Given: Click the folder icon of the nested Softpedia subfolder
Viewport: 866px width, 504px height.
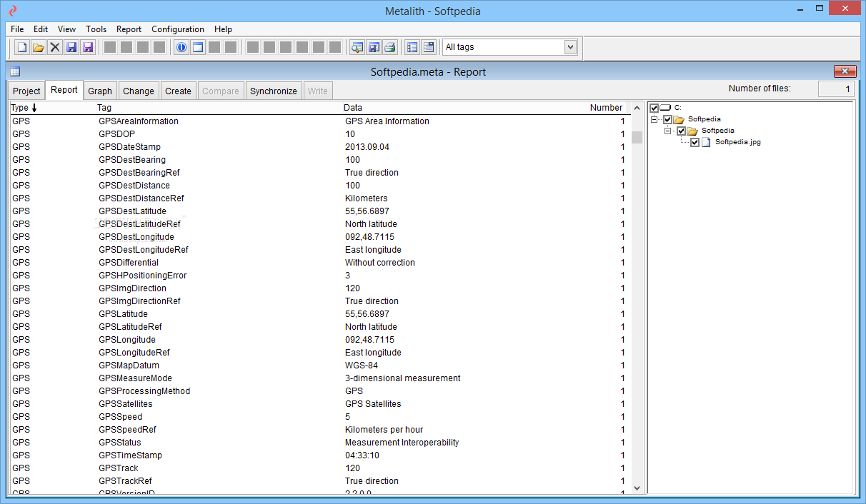Looking at the screenshot, I should point(692,131).
